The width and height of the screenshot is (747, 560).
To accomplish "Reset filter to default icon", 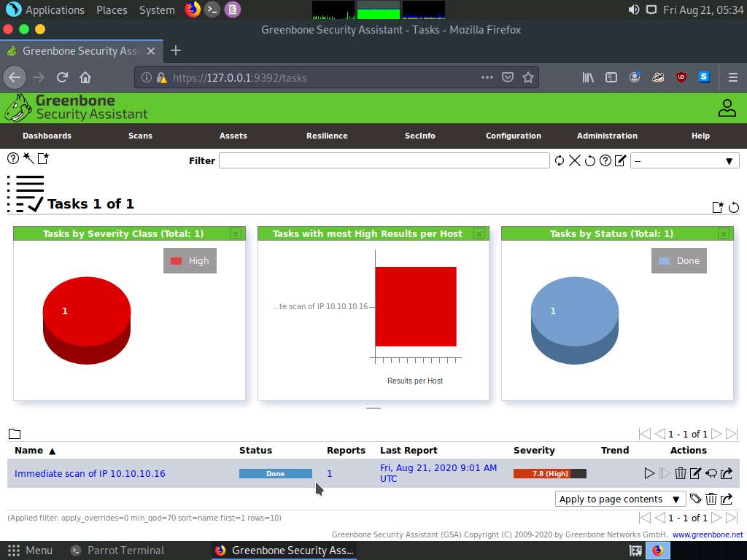I will coord(589,161).
